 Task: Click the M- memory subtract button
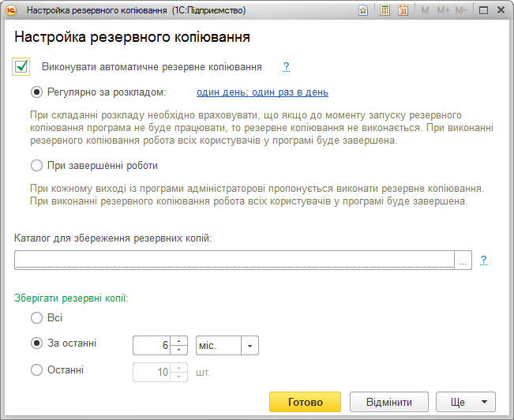(x=461, y=10)
